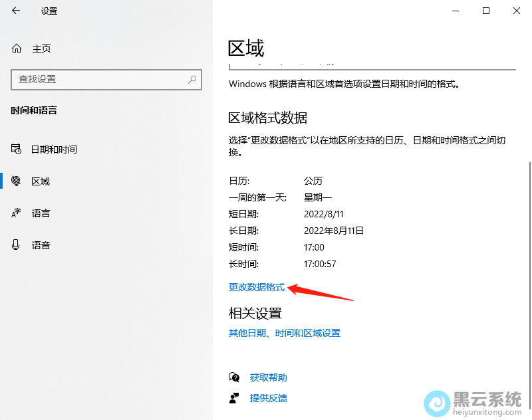Open the 更改数据格式 link
This screenshot has height=420, width=532.
[256, 287]
